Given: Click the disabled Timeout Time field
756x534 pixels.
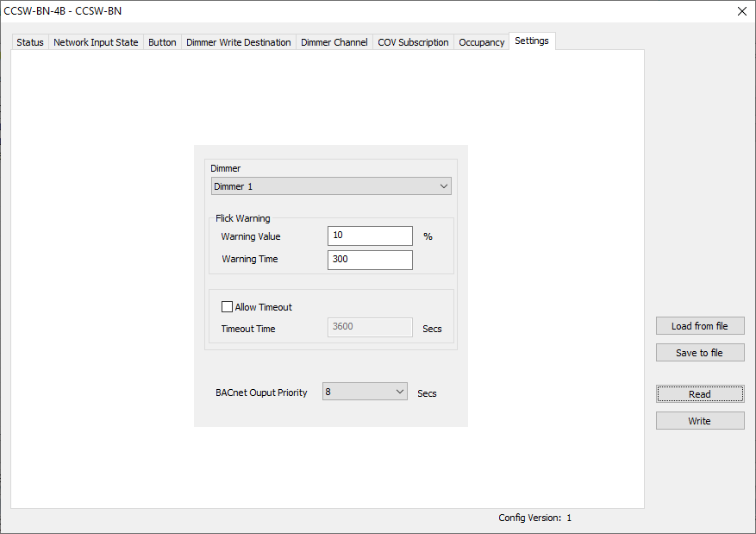Looking at the screenshot, I should click(x=370, y=327).
